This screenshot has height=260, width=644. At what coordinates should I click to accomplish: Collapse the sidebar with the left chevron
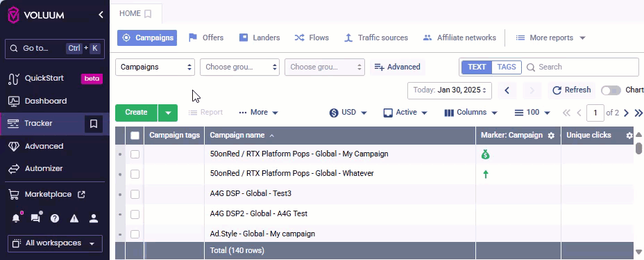101,15
